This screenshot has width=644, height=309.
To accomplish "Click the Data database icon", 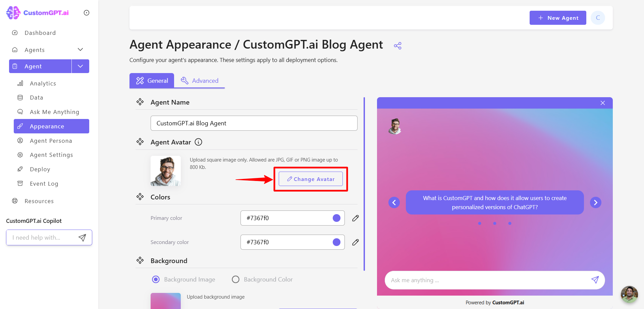I will 20,98.
